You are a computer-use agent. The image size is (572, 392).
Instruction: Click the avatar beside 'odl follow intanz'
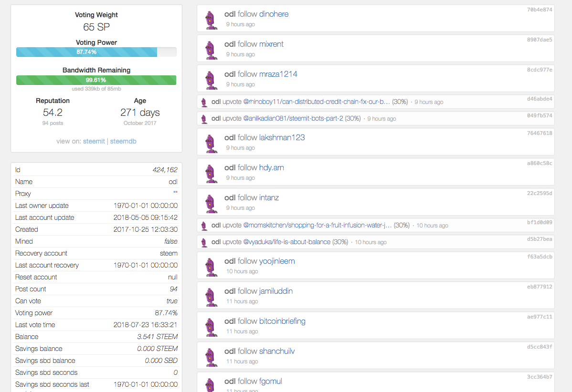211,203
